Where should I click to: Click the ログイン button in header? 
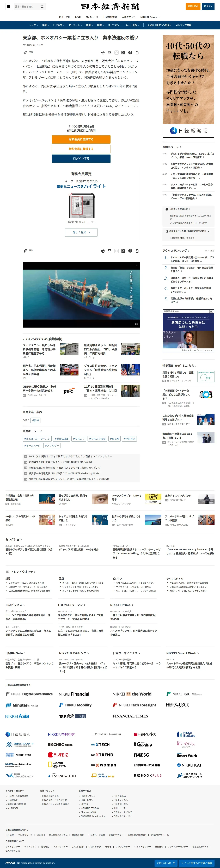(x=208, y=6)
